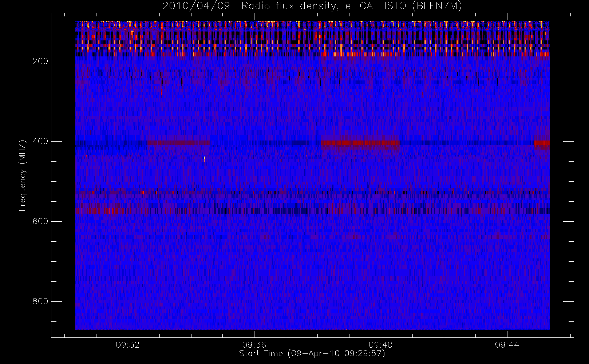589x364 pixels.
Task: Click the "Frequency (MHz)" axis label
Action: coord(23,175)
